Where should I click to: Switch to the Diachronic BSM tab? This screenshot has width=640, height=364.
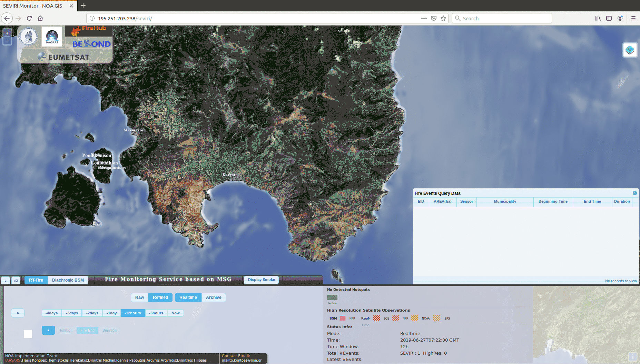(x=68, y=280)
